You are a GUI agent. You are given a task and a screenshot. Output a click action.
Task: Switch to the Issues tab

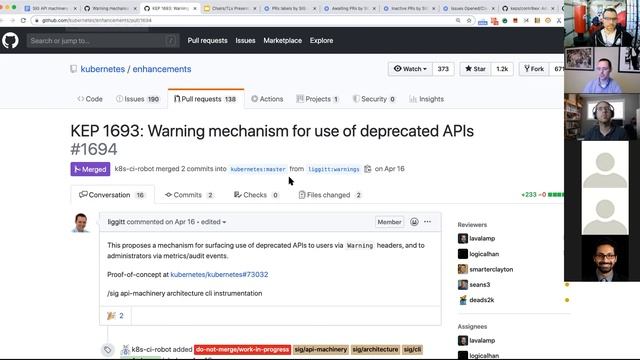pos(138,99)
